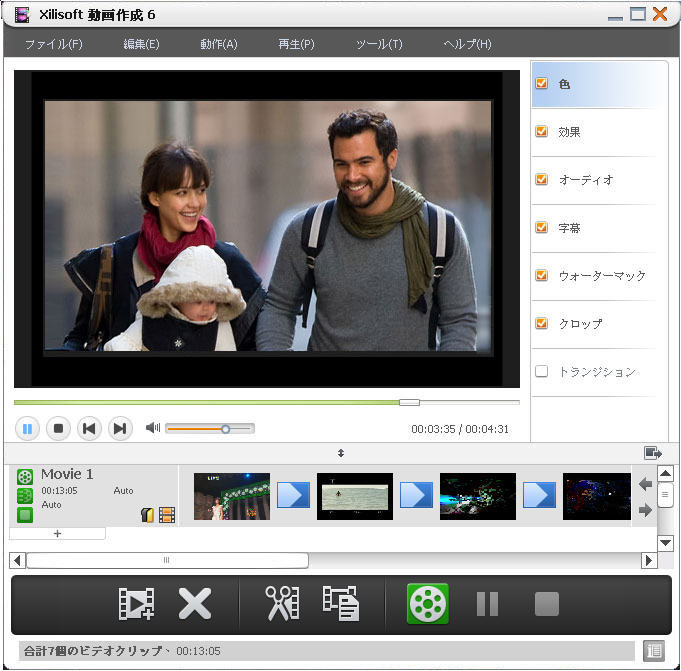Pause the video preview playback
This screenshot has height=671, width=681.
[x=27, y=429]
